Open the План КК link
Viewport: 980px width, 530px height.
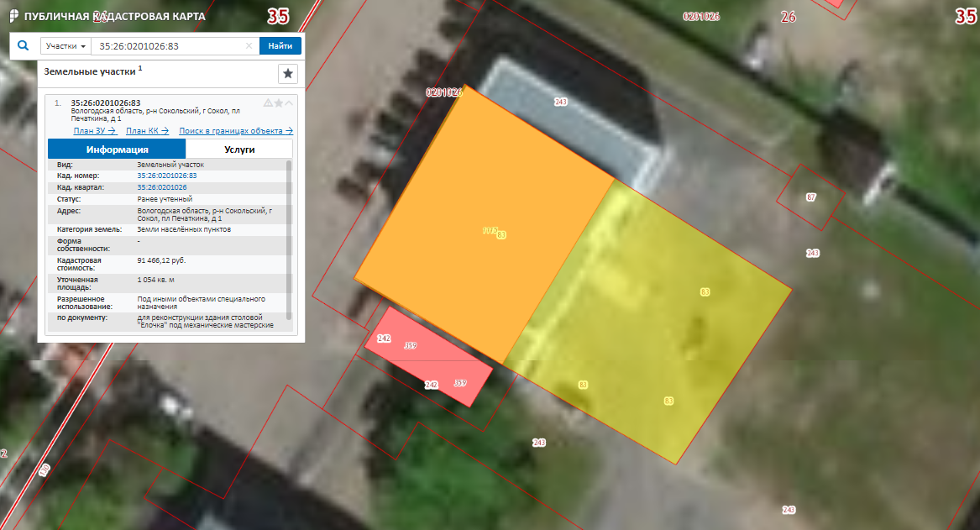coord(147,130)
